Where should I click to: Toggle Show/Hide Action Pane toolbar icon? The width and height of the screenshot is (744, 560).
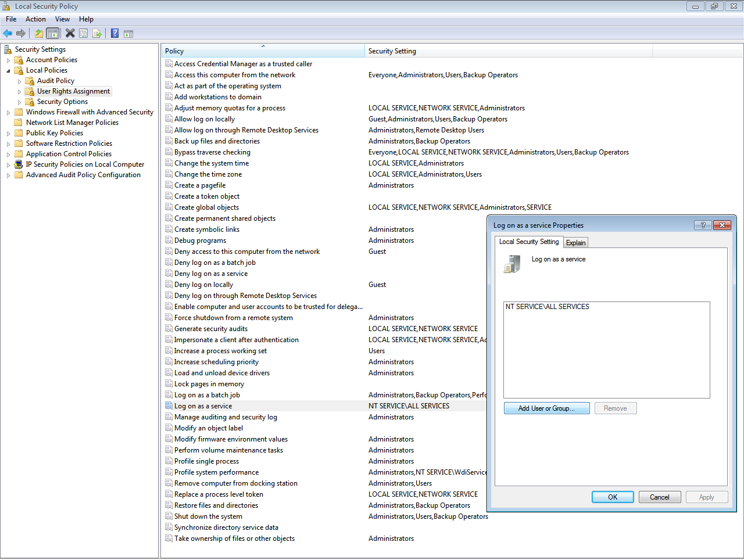tap(128, 34)
